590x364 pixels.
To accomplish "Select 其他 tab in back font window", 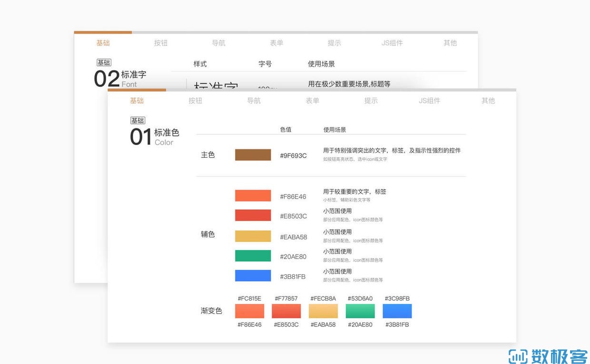I will click(450, 43).
